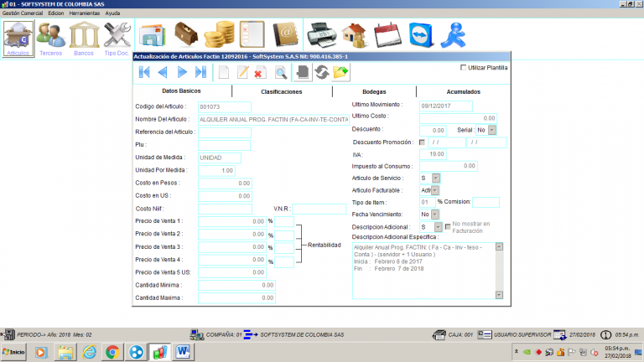Click the IVA value field
This screenshot has height=362, width=644.
[433, 154]
